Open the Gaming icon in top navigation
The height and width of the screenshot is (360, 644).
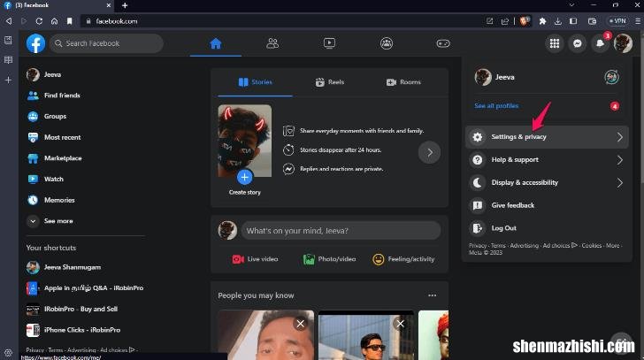click(443, 43)
